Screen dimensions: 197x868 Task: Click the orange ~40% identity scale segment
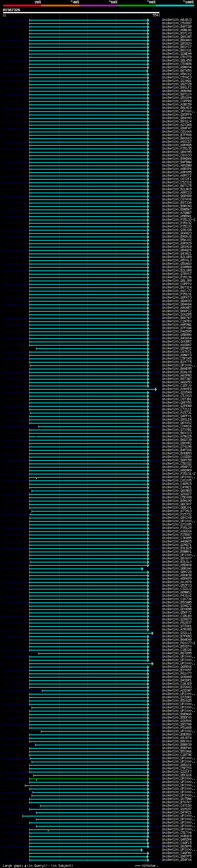pos(60,6)
